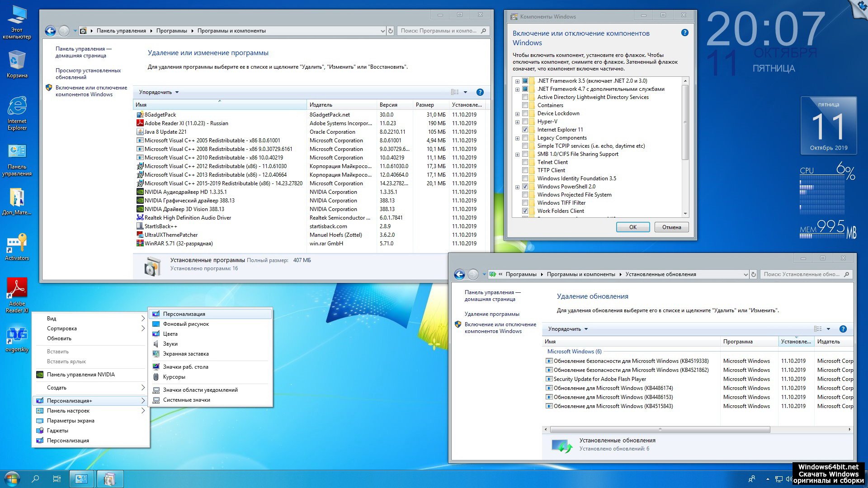Tick the Containers component checkbox
The width and height of the screenshot is (868, 488).
pyautogui.click(x=525, y=105)
